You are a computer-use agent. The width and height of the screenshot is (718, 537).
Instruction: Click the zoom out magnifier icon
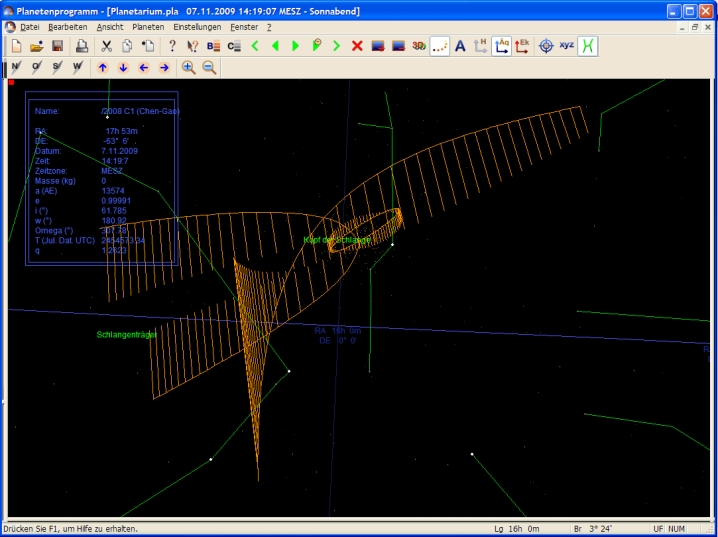coord(209,67)
